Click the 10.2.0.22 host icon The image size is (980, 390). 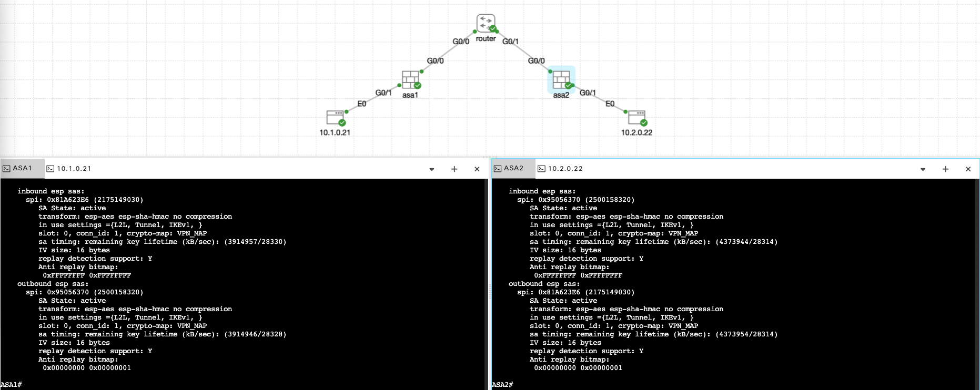pos(637,117)
